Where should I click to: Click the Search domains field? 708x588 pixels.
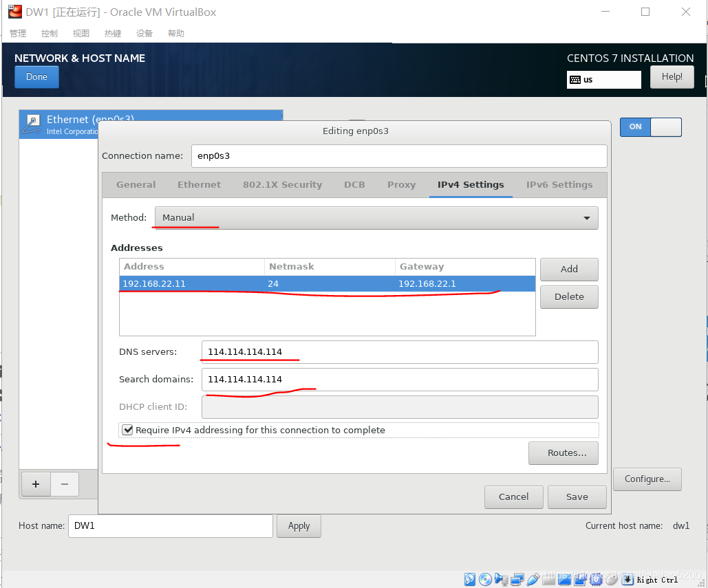pyautogui.click(x=400, y=380)
